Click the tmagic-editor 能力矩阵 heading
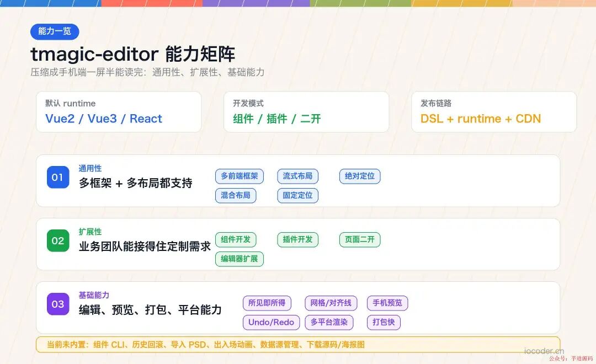 pos(132,54)
